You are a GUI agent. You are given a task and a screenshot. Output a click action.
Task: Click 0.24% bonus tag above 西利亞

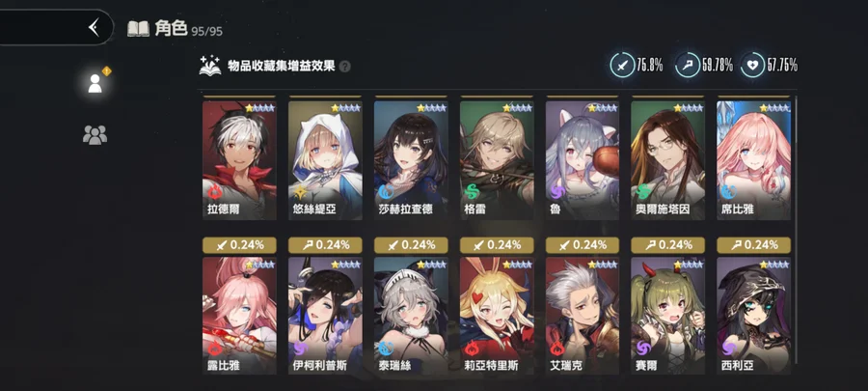754,245
